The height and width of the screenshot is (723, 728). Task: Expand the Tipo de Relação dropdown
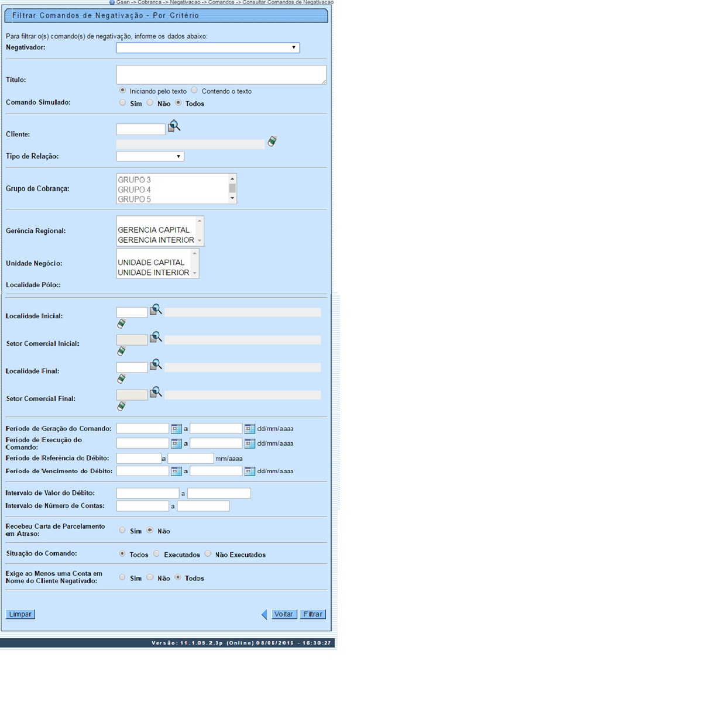[150, 156]
